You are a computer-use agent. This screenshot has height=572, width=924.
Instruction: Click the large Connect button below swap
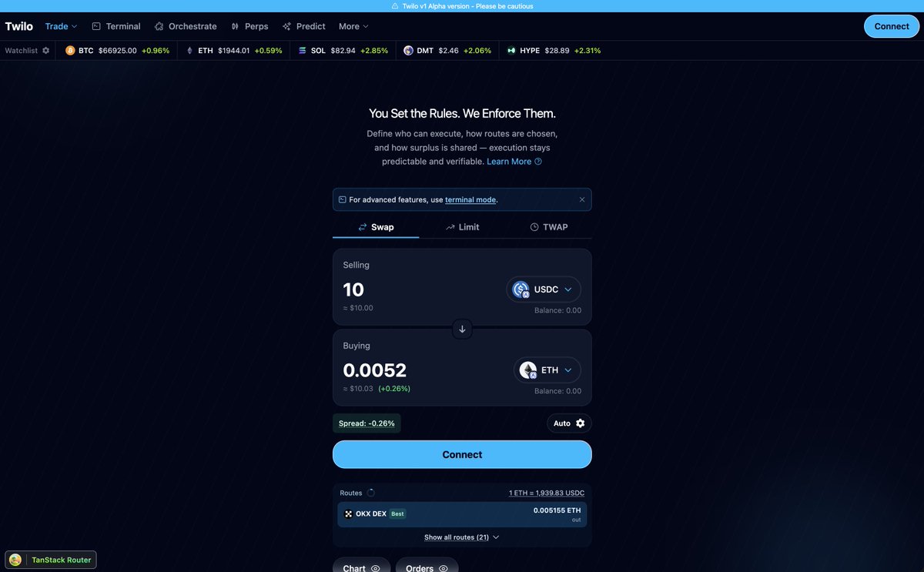(462, 454)
